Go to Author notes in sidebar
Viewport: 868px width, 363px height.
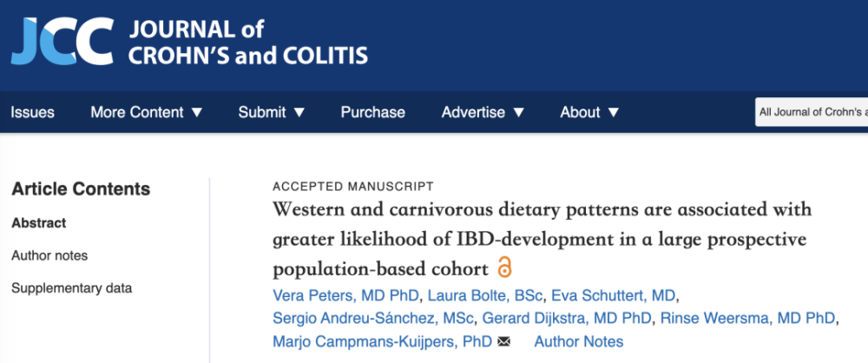49,255
